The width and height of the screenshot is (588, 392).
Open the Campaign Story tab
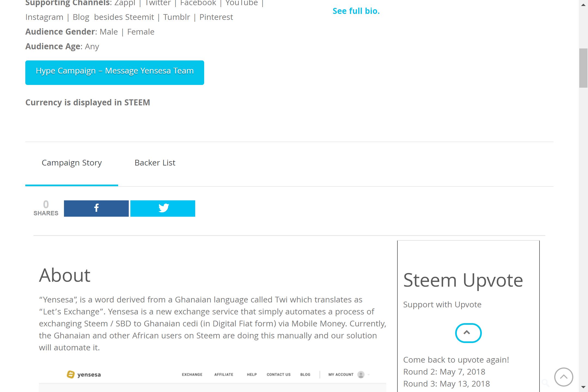[x=72, y=163]
